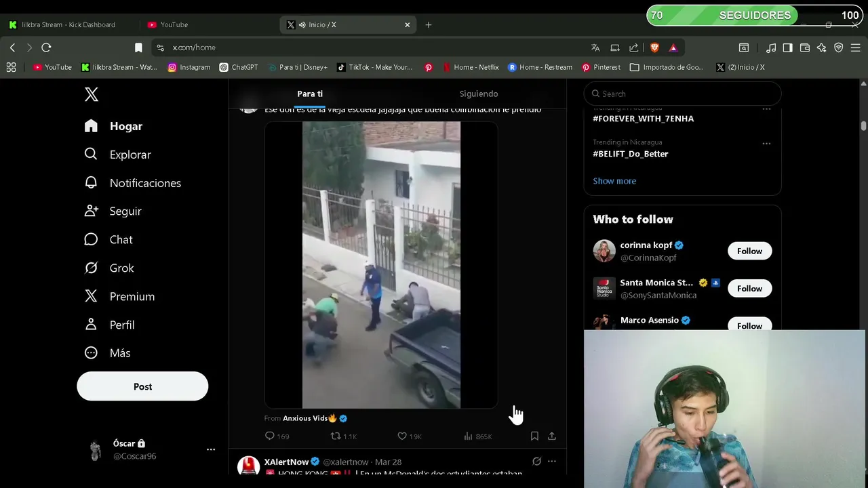Screen dimensions: 868x488
Task: View post analytics 865K
Action: coord(477,436)
